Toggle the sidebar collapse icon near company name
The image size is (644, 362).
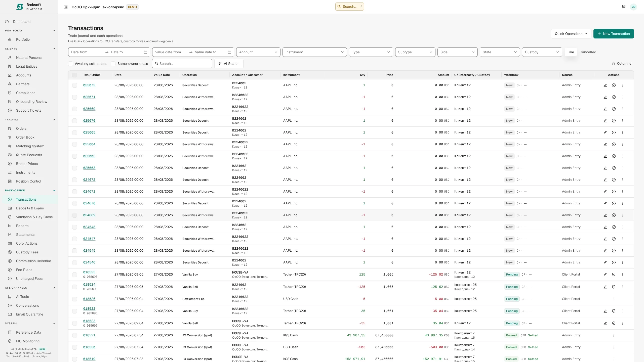66,7
